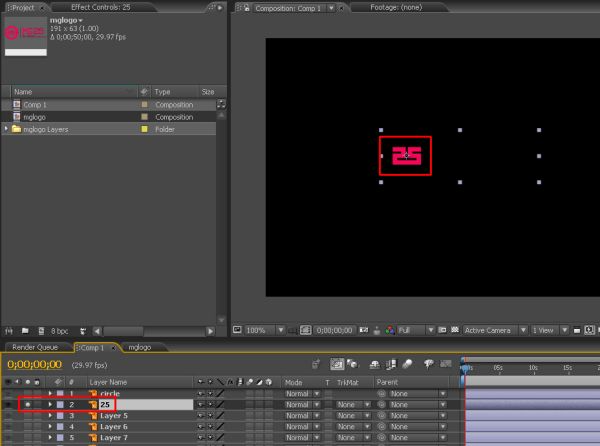Click the parent pick whip for Layer 5
This screenshot has height=446, width=600.
(x=381, y=415)
